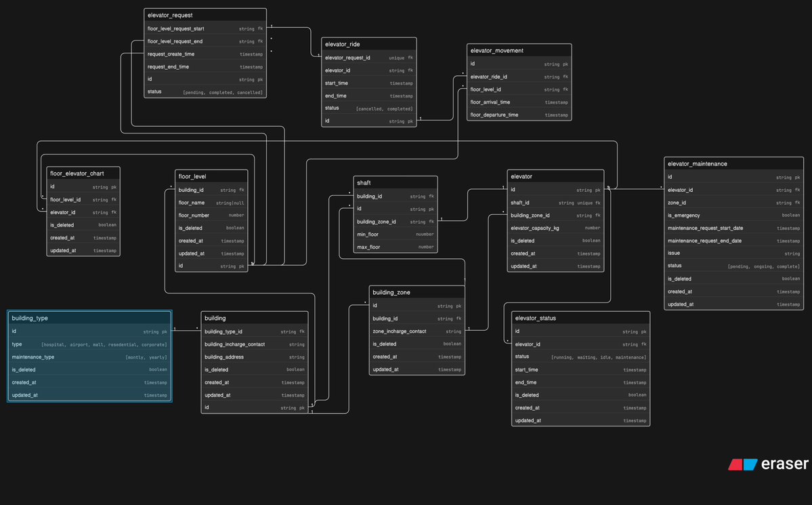Click building_zone_id row in shaft table

tap(395, 222)
